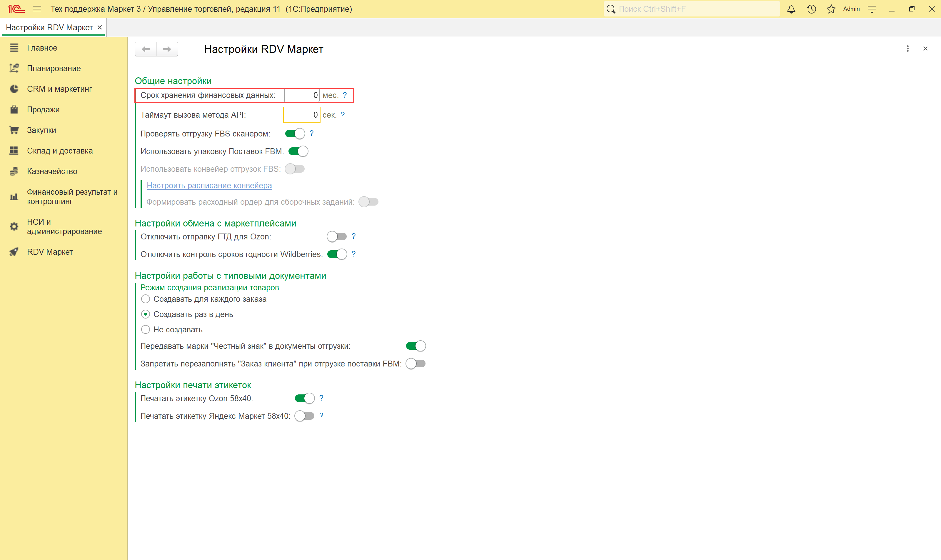Open the service settings panel dropdown next to Admin
This screenshot has width=941, height=560.
872,9
